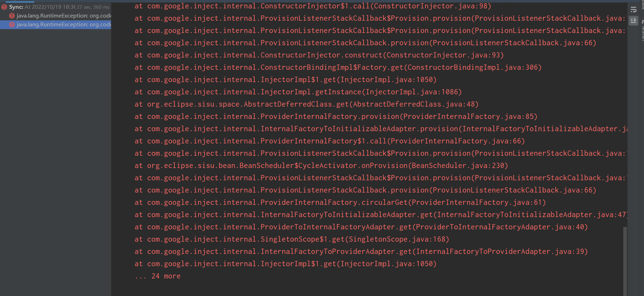The image size is (644, 296).
Task: Select the Sync root node
Action: (16, 7)
